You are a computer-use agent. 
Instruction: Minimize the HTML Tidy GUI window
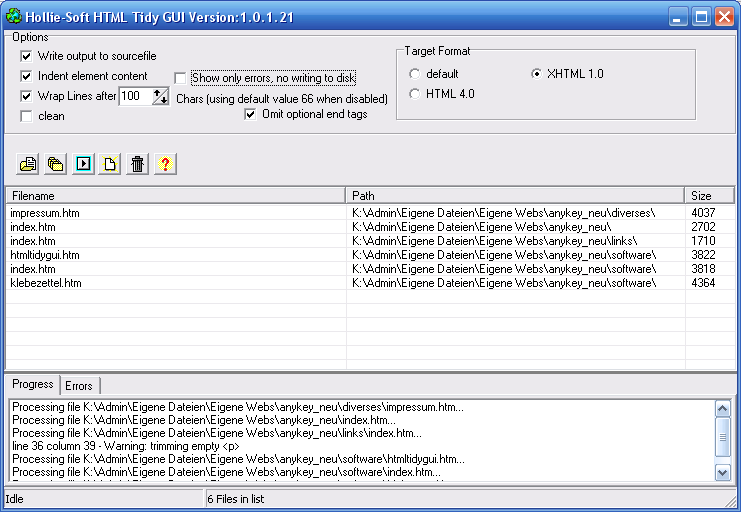coord(678,17)
